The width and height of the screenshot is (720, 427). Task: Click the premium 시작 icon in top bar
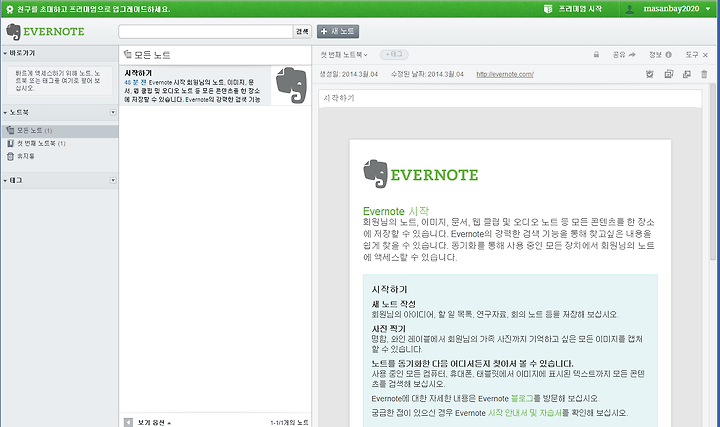coord(548,9)
